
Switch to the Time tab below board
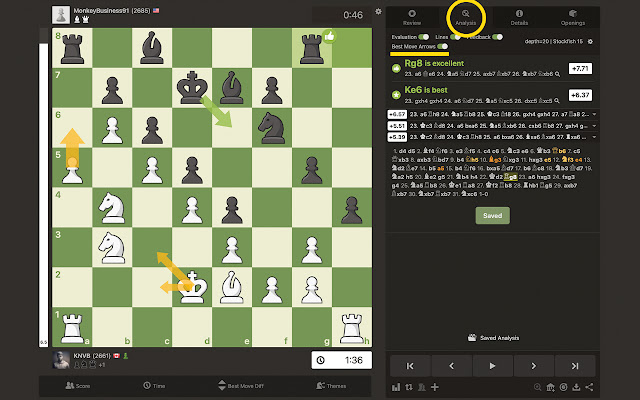(x=154, y=386)
